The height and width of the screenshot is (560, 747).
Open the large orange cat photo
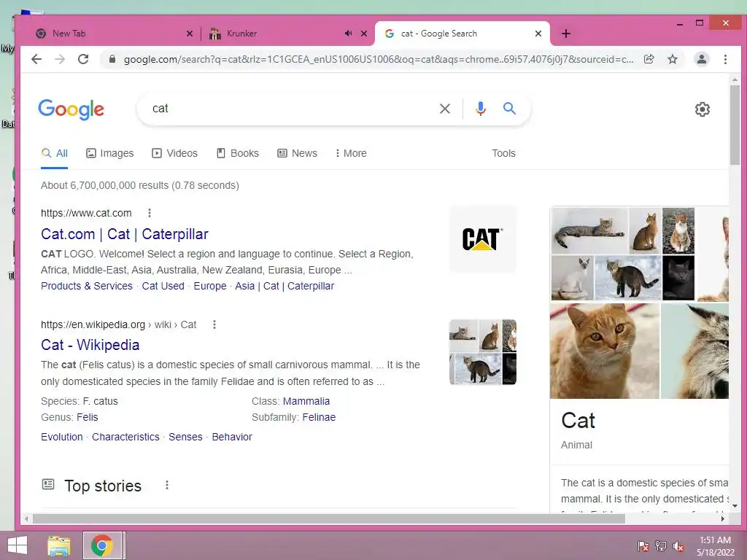coord(605,351)
